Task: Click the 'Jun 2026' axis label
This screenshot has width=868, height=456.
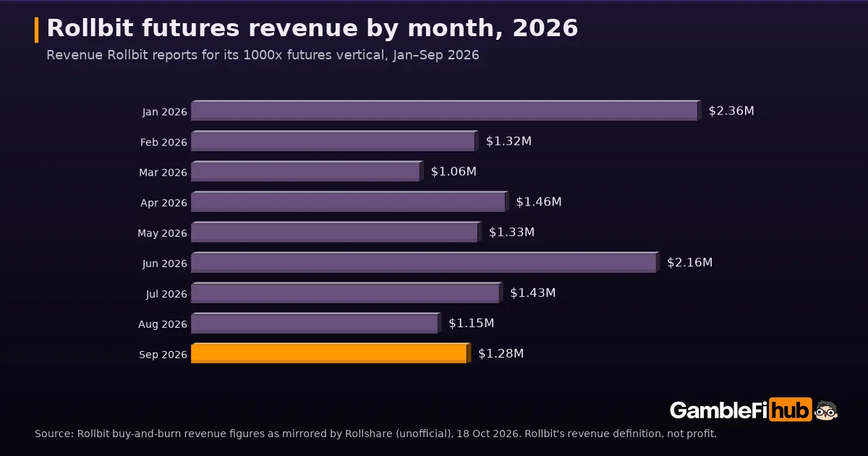Action: tap(165, 264)
